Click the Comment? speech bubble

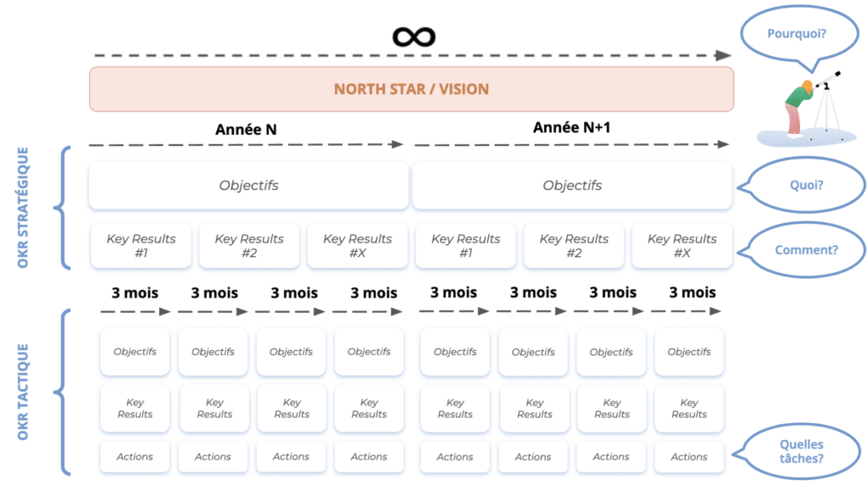click(x=802, y=250)
